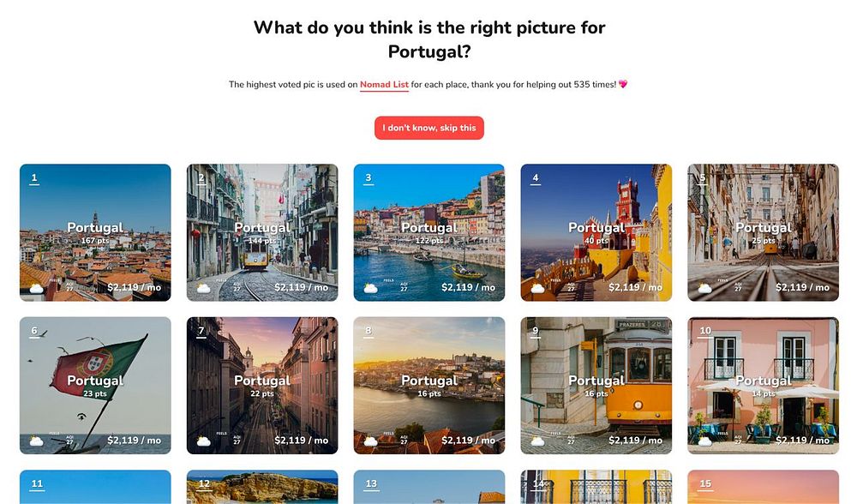
Task: Click the $2,119 / mo price on picture 5
Action: (802, 287)
